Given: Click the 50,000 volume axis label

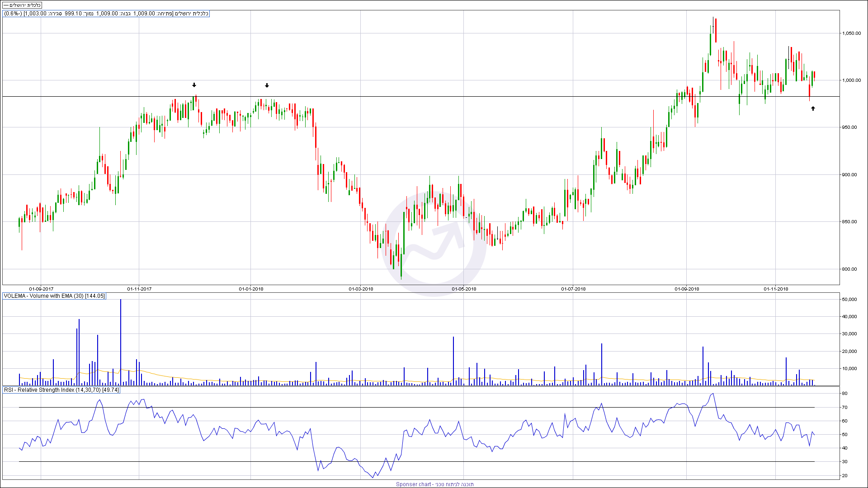Looking at the screenshot, I should tap(849, 300).
